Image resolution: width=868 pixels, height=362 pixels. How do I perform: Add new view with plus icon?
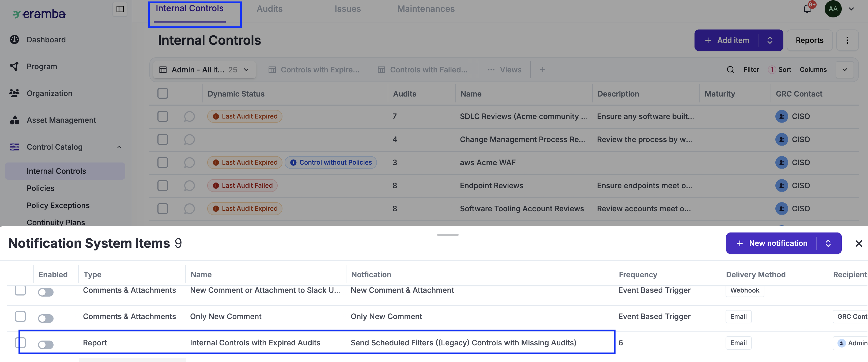(x=542, y=69)
